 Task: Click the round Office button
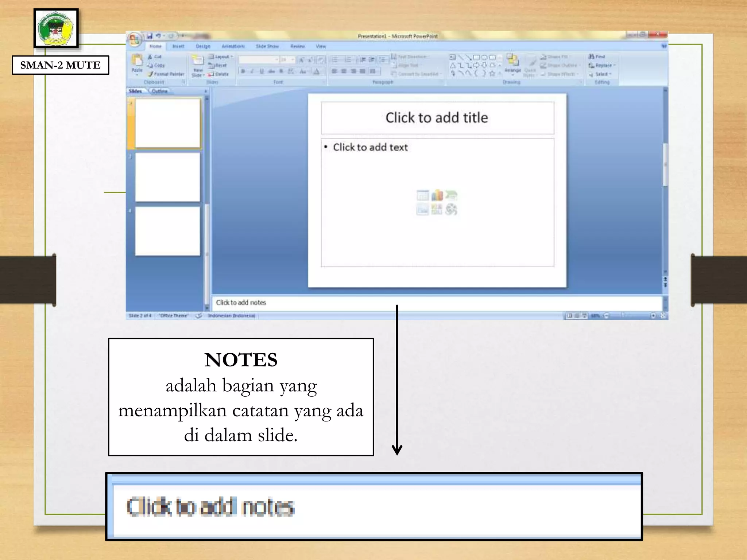pos(134,39)
